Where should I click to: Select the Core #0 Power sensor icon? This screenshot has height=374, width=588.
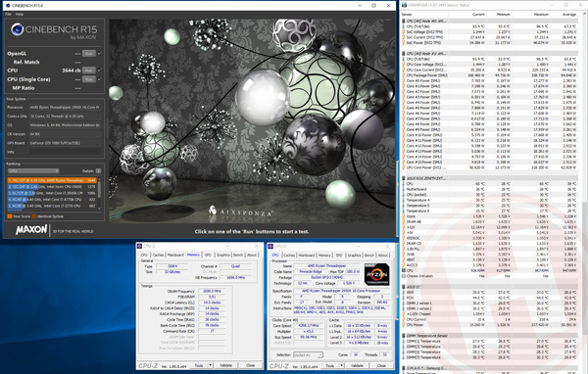404,80
